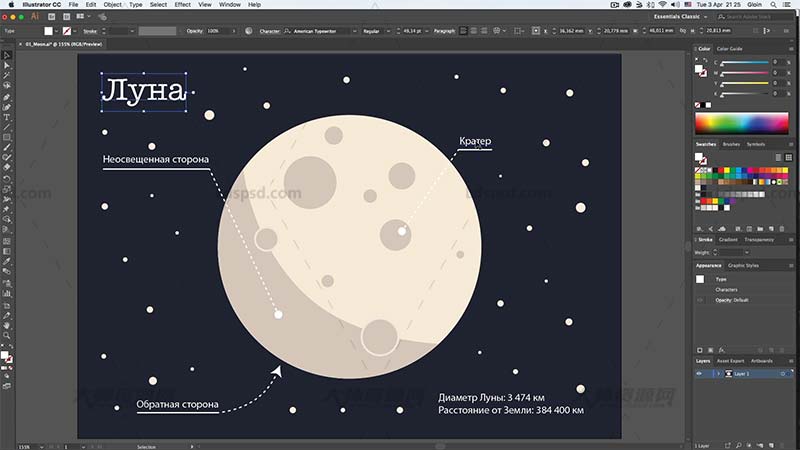Select the Eyedropper tool
This screenshot has width=800, height=450.
click(7, 261)
